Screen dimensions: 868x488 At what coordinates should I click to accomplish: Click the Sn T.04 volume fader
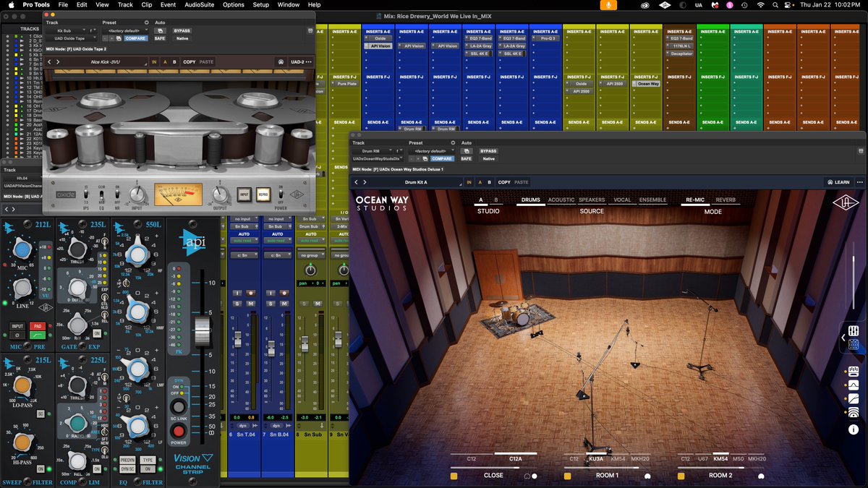pos(237,340)
